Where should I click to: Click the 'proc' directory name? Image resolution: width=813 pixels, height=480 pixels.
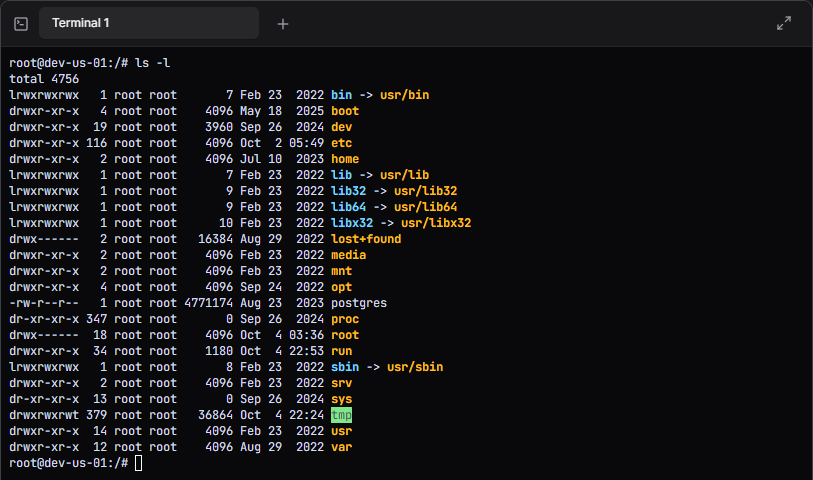coord(345,319)
